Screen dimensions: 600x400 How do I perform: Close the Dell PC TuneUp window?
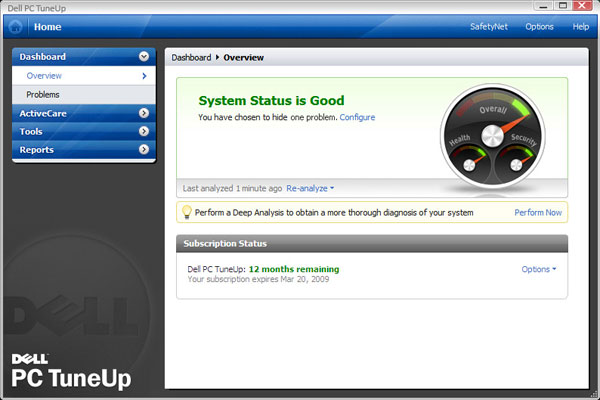pyautogui.click(x=583, y=6)
